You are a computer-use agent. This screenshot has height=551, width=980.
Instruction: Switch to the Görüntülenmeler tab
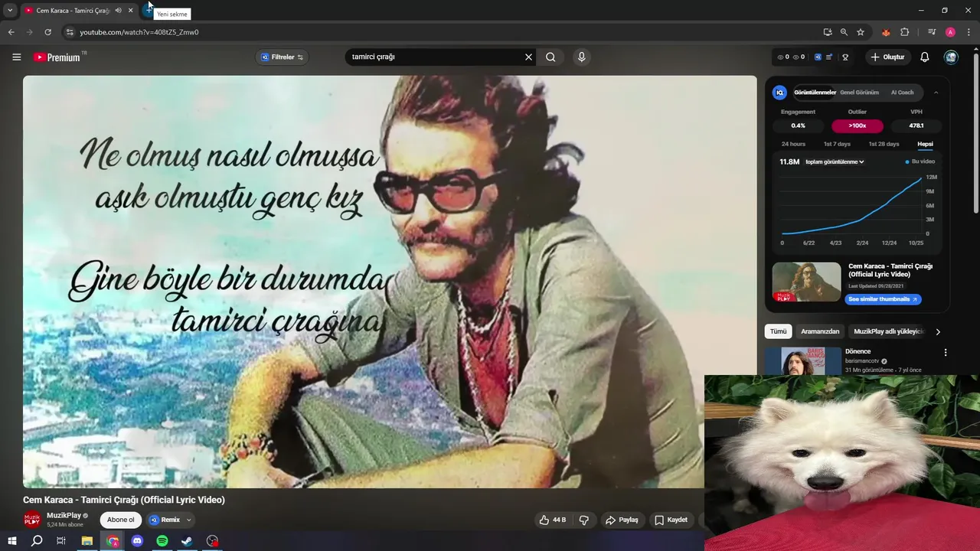pyautogui.click(x=815, y=93)
